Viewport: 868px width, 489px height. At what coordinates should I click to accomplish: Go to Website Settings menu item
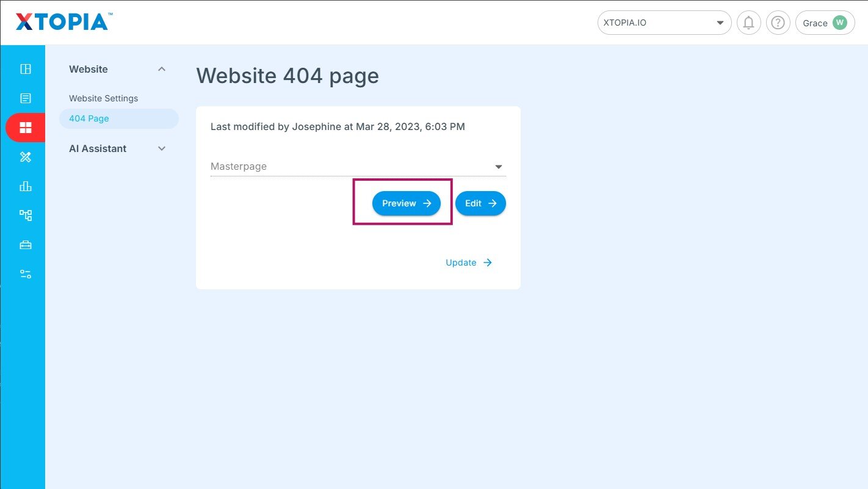click(x=104, y=98)
